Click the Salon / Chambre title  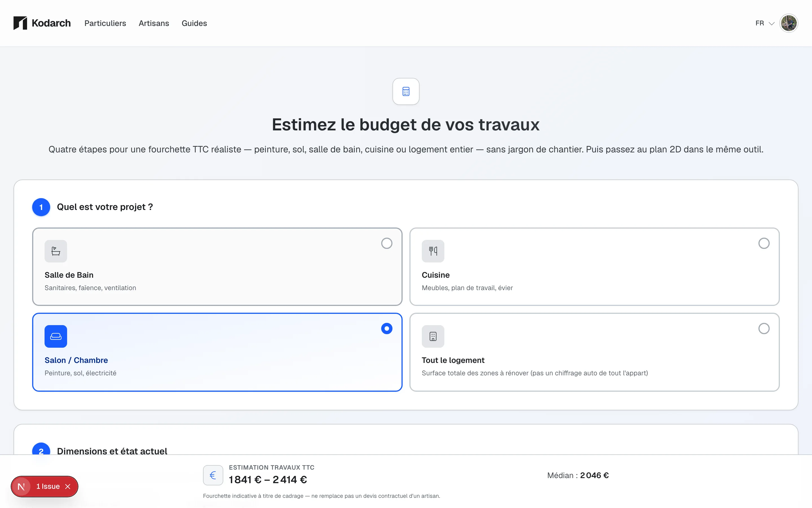pos(76,360)
